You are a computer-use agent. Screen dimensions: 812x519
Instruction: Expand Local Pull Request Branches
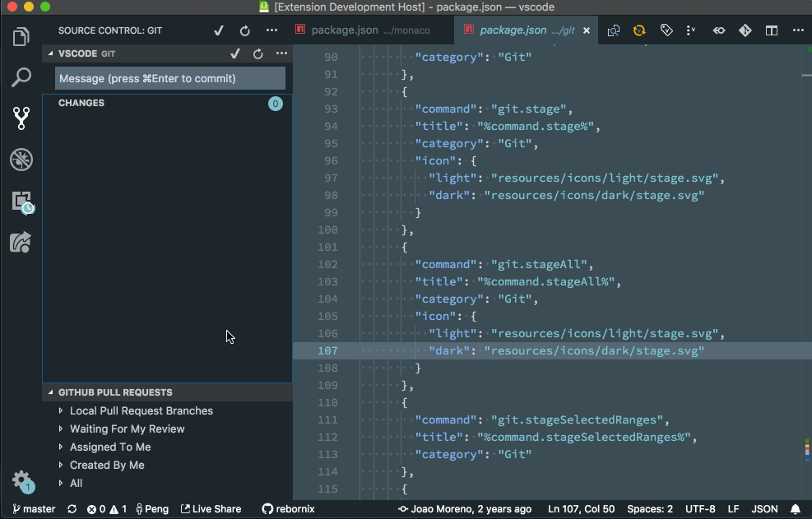point(61,410)
